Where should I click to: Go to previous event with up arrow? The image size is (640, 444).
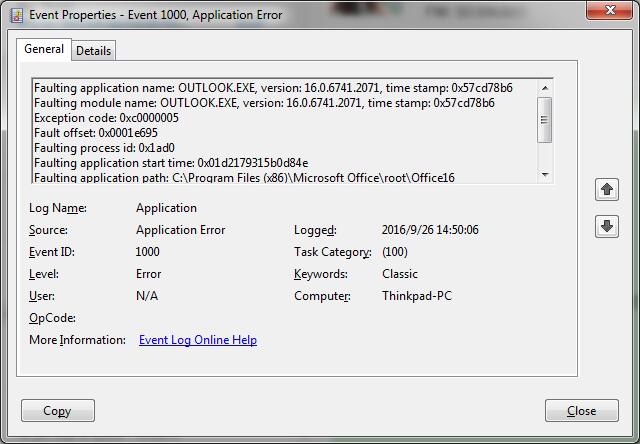click(x=607, y=189)
